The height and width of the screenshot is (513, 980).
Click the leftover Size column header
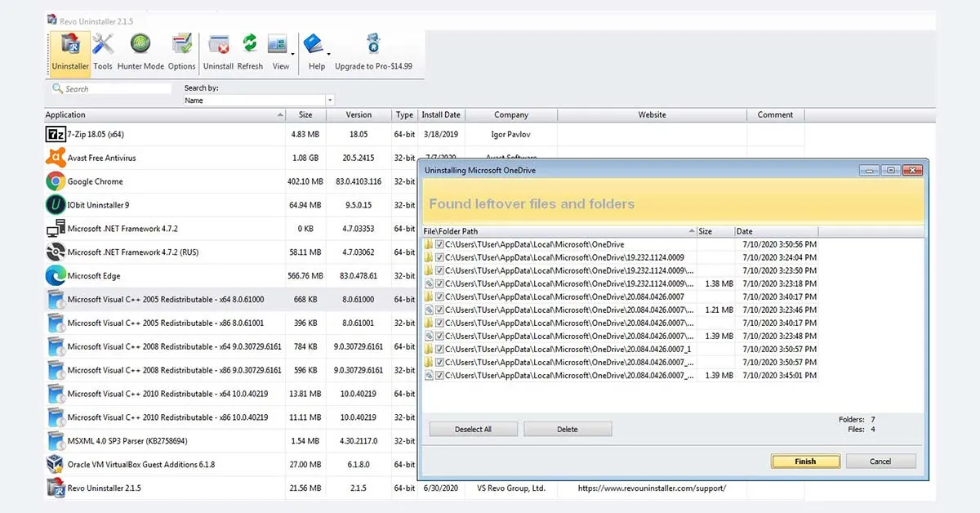click(715, 232)
